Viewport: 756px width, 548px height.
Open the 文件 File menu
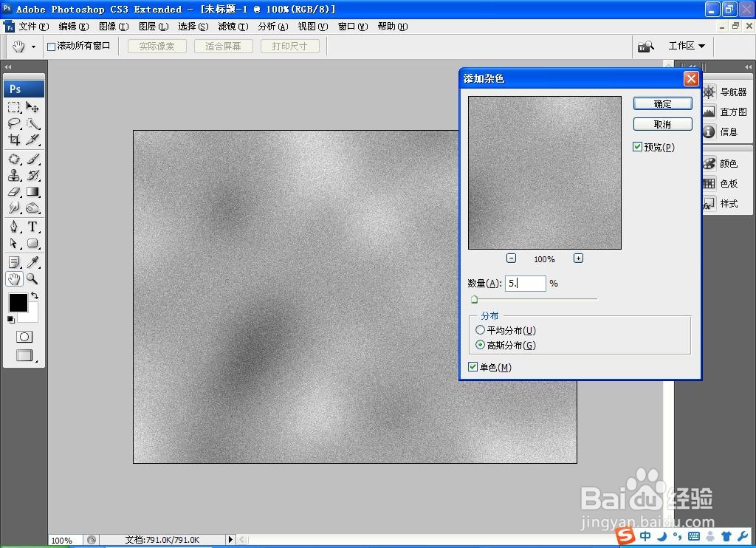[34, 27]
